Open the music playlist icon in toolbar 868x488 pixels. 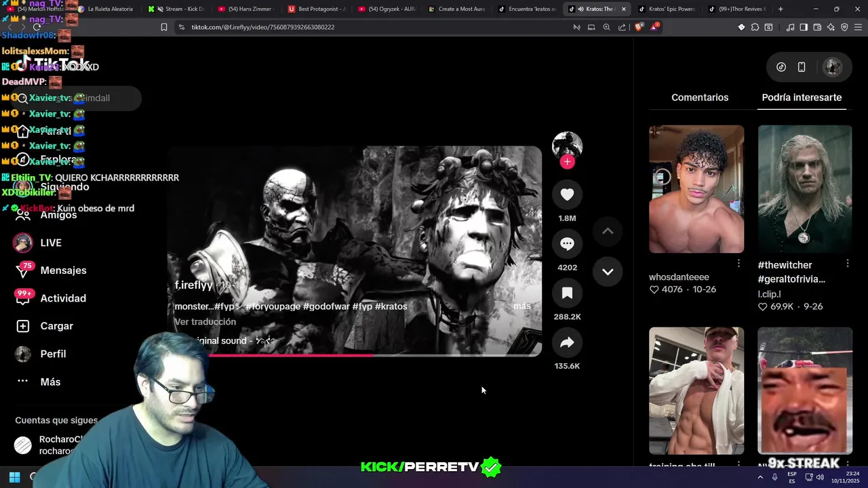point(790,27)
